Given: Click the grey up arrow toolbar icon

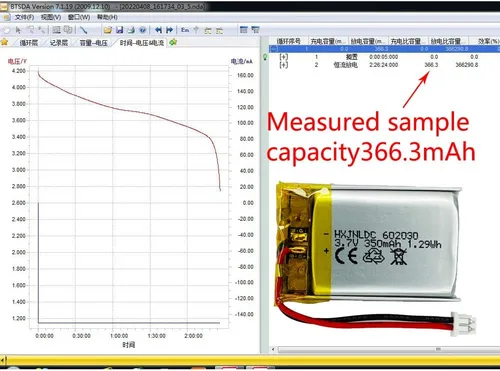Looking at the screenshot, I should tap(196, 30).
